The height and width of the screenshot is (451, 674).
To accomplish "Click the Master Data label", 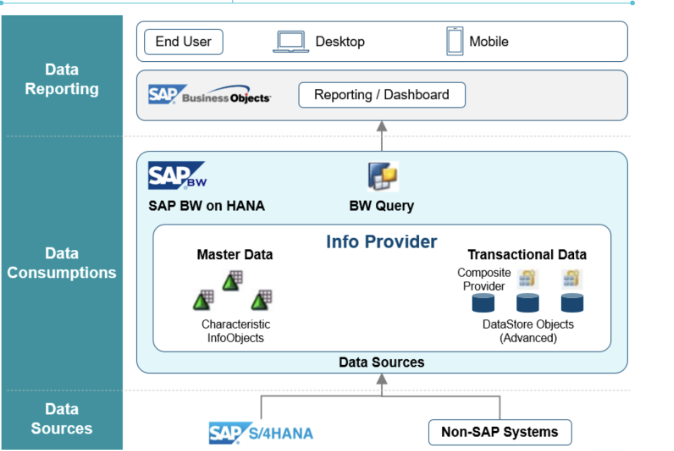I will coord(234,255).
